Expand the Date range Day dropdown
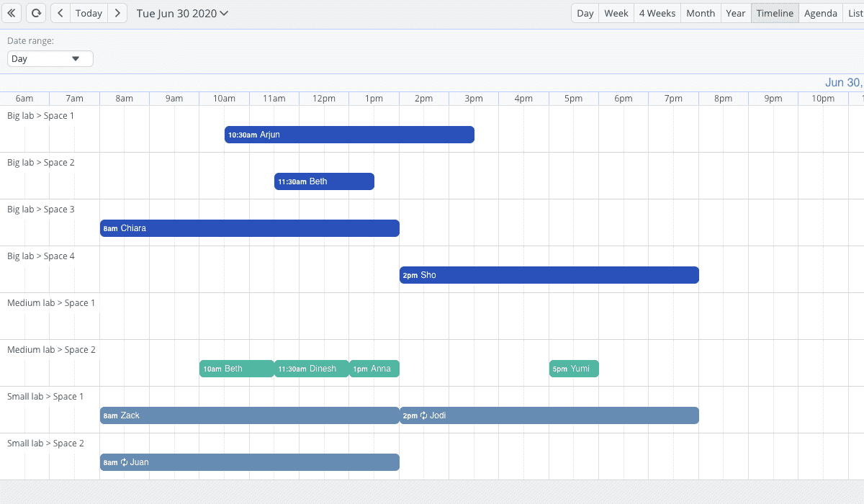Viewport: 864px width, 504px height. (x=50, y=59)
